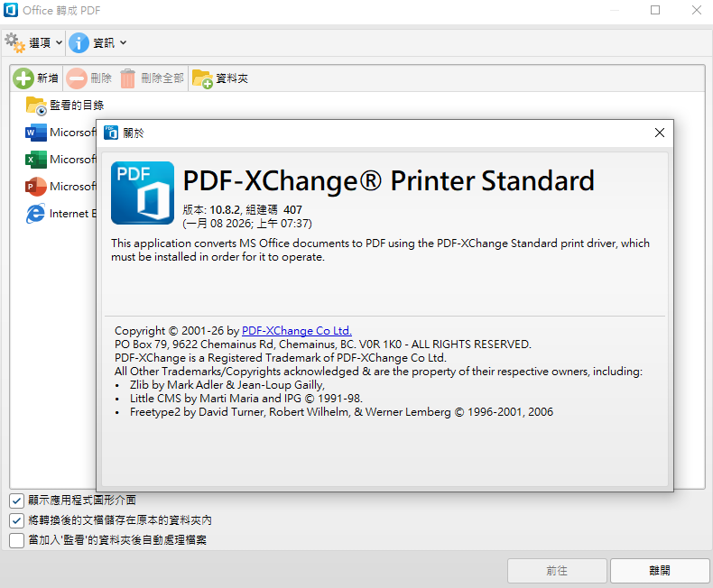Click the green 新增 add button
Screen dimensions: 713x588
click(x=36, y=78)
